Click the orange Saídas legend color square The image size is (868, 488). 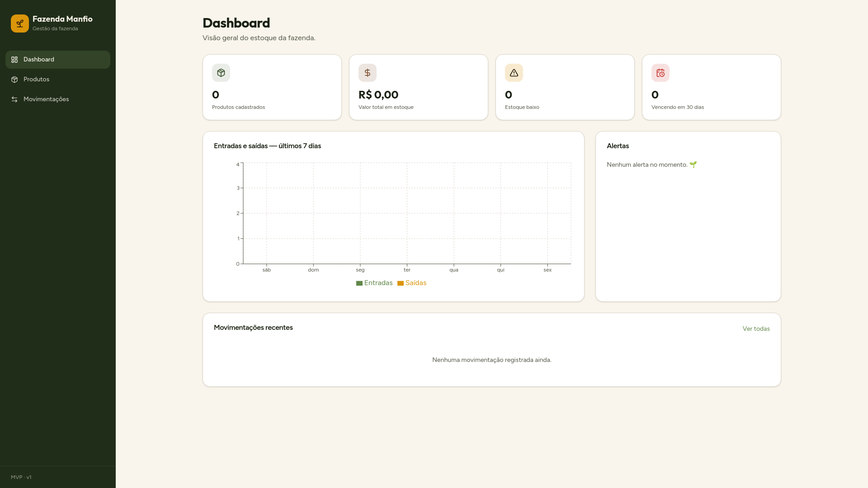pyautogui.click(x=401, y=283)
